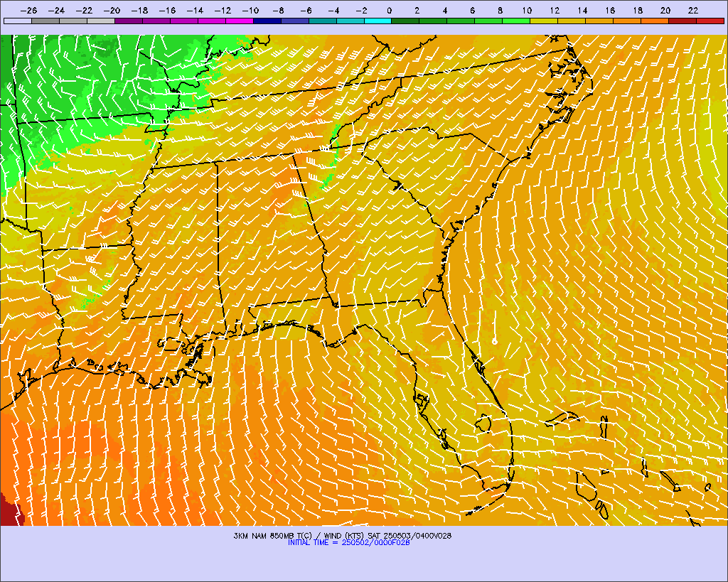Click the 16 scale label
728x582 pixels.
[610, 11]
